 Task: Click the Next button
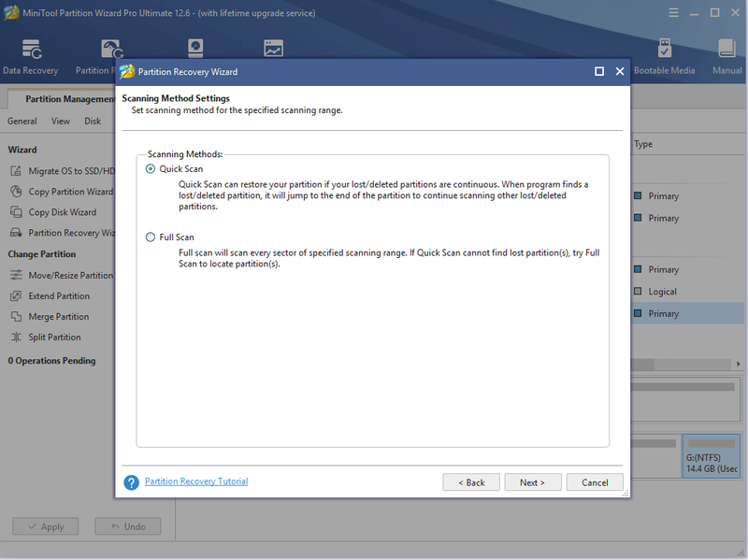[x=532, y=482]
